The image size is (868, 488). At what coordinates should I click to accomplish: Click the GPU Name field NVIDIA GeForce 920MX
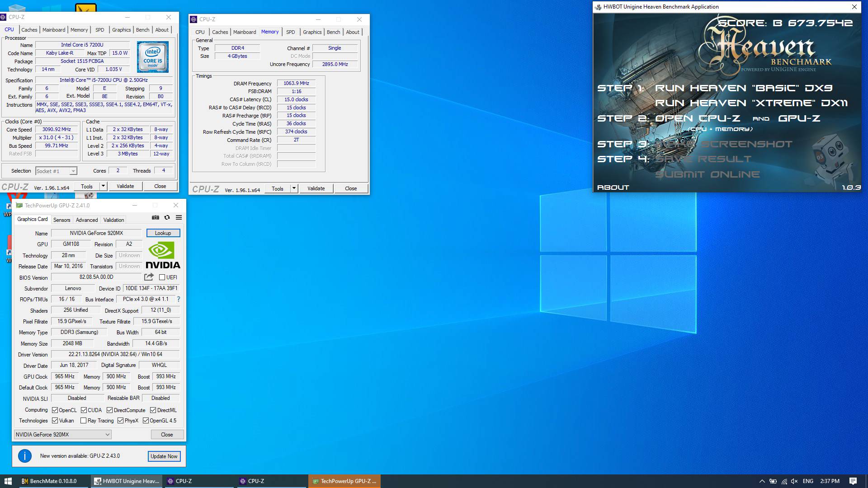pyautogui.click(x=96, y=233)
